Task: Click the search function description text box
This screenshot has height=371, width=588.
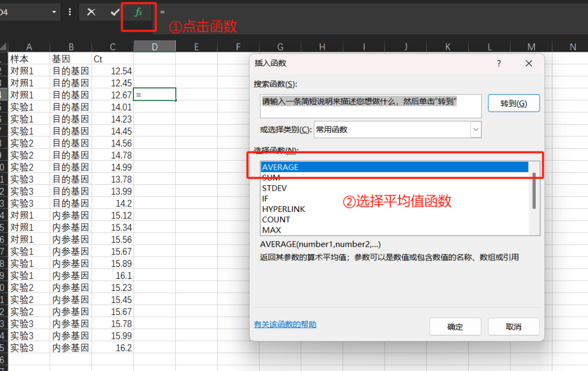Action: tap(370, 106)
